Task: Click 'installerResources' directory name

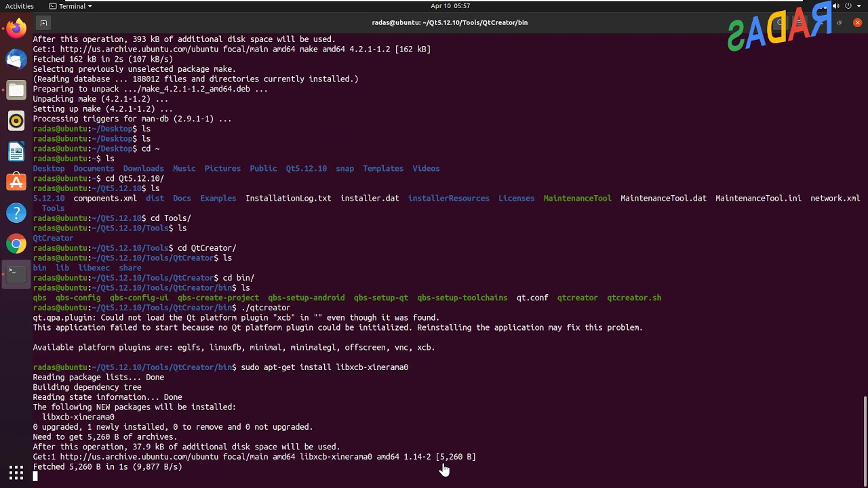Action: [x=448, y=198]
